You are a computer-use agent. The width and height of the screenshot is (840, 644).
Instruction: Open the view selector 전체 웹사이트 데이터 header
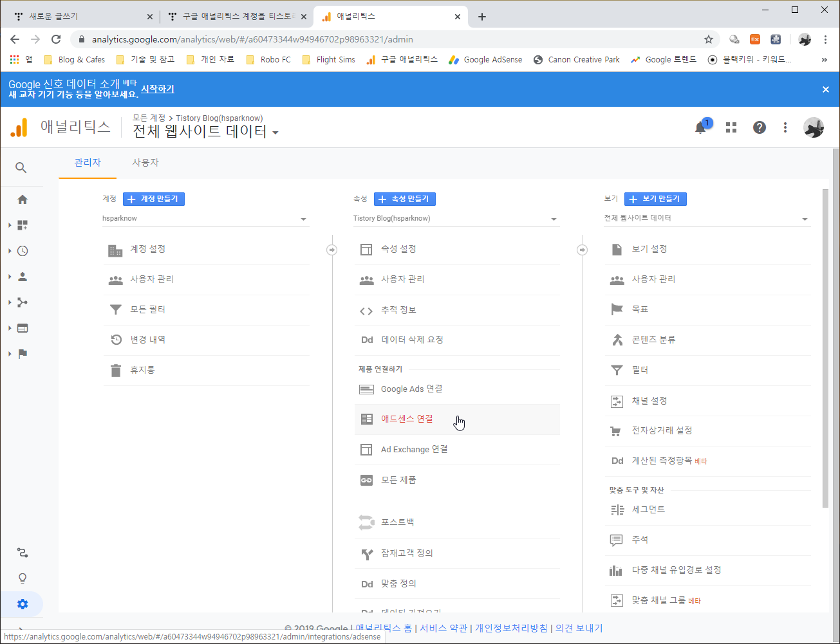[206, 131]
